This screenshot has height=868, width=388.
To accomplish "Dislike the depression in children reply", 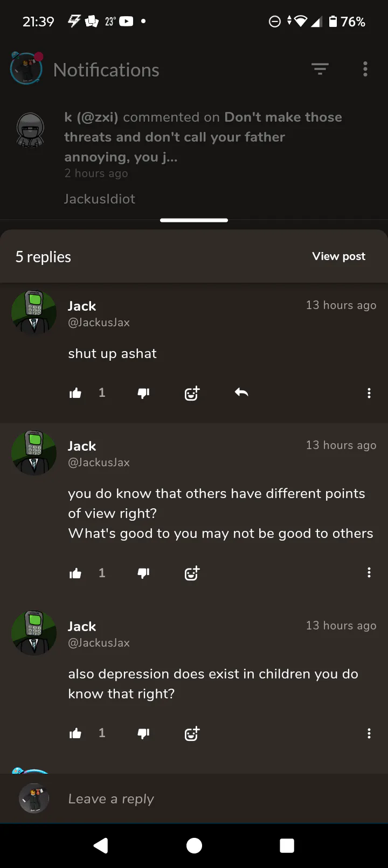I will tap(143, 733).
